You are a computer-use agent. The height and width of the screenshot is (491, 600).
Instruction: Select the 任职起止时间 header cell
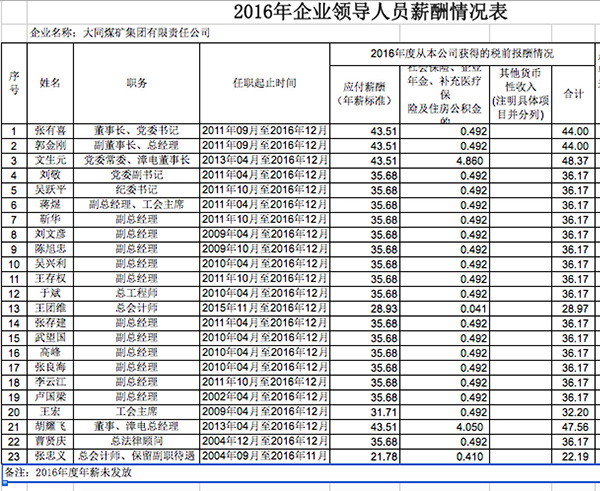(264, 83)
